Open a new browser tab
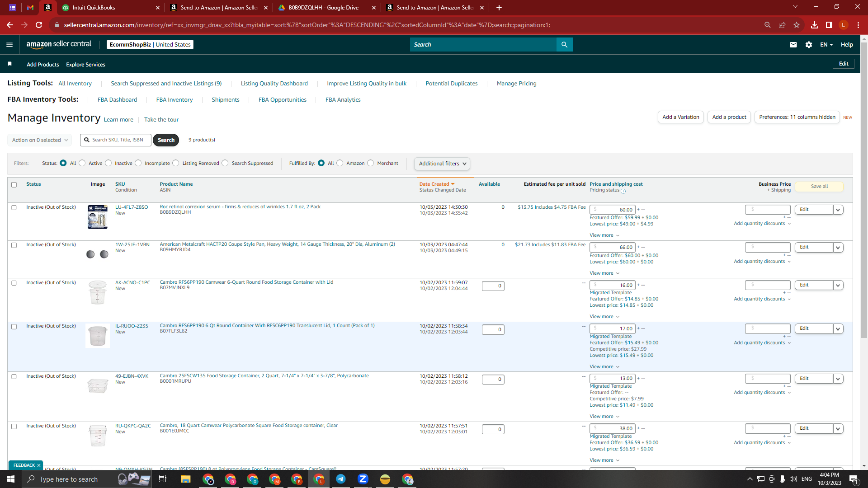Viewport: 868px width, 488px height. tap(499, 8)
